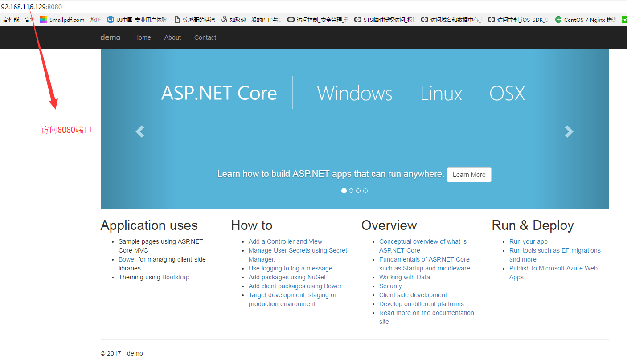The height and width of the screenshot is (364, 627).
Task: Open the 如玫瑰一般的PHP bookmark
Action: [250, 19]
